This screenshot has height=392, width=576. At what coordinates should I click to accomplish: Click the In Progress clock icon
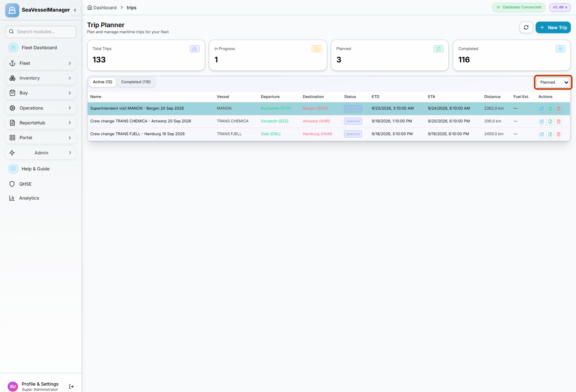pos(316,49)
